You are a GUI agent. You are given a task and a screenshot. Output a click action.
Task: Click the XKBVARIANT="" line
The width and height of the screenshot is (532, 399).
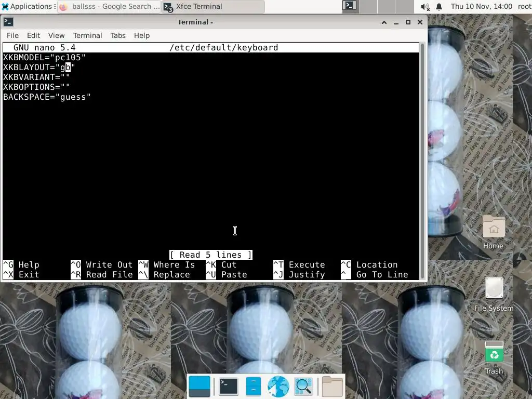pyautogui.click(x=37, y=77)
